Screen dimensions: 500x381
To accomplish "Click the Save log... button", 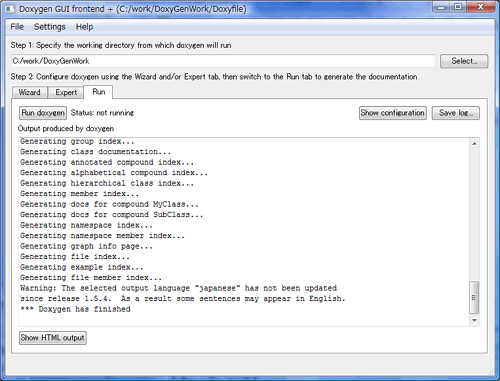I will click(x=456, y=113).
